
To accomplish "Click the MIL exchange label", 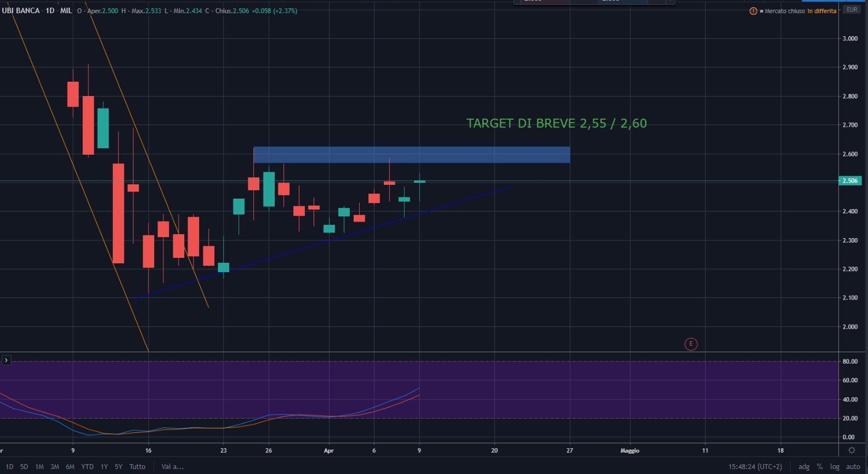I will tap(66, 10).
